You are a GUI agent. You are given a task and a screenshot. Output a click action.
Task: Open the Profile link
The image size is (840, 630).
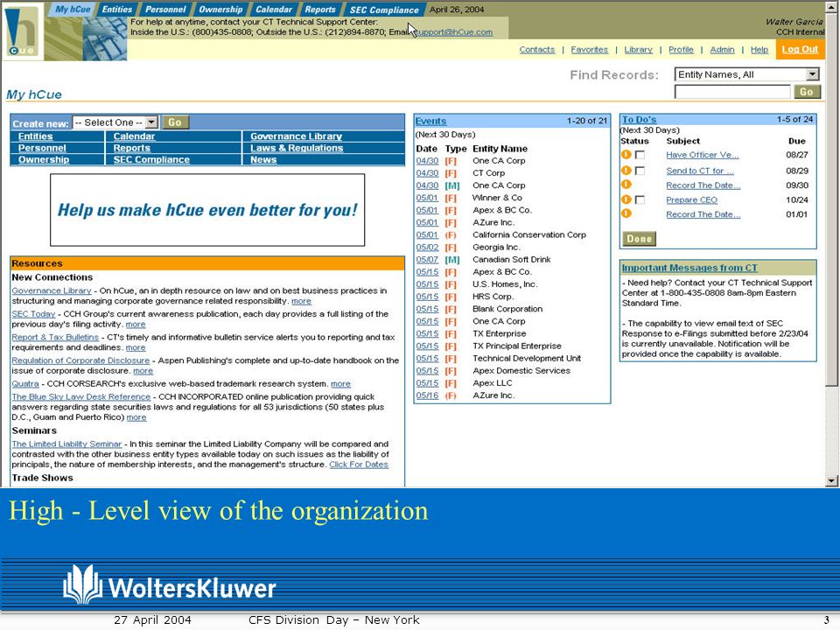tap(681, 49)
